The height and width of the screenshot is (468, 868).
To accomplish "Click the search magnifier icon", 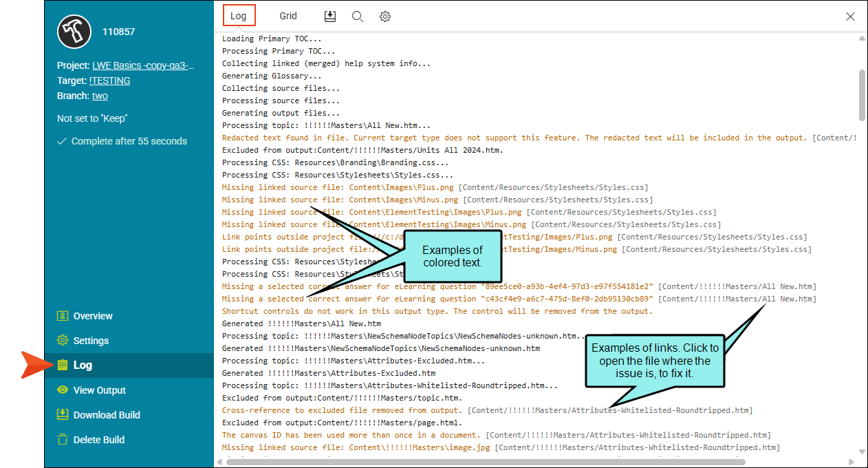I will coord(358,16).
